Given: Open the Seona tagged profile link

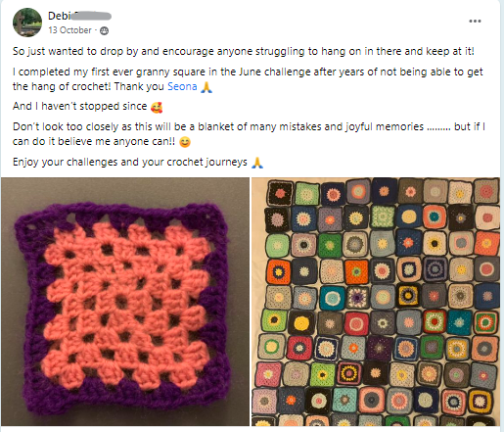Looking at the screenshot, I should click(182, 86).
